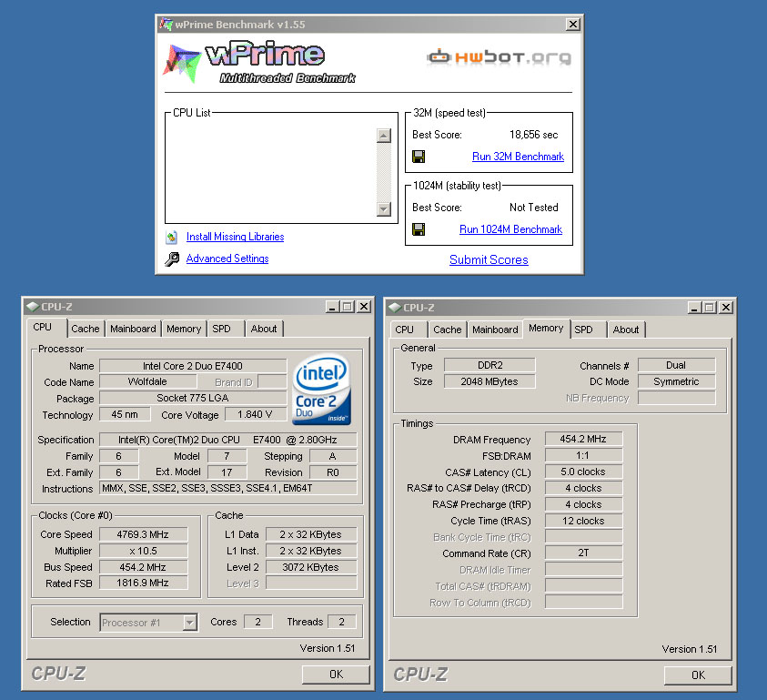The image size is (767, 700).
Task: Click the save icon beside Run 32M Benchmark
Action: 419,157
